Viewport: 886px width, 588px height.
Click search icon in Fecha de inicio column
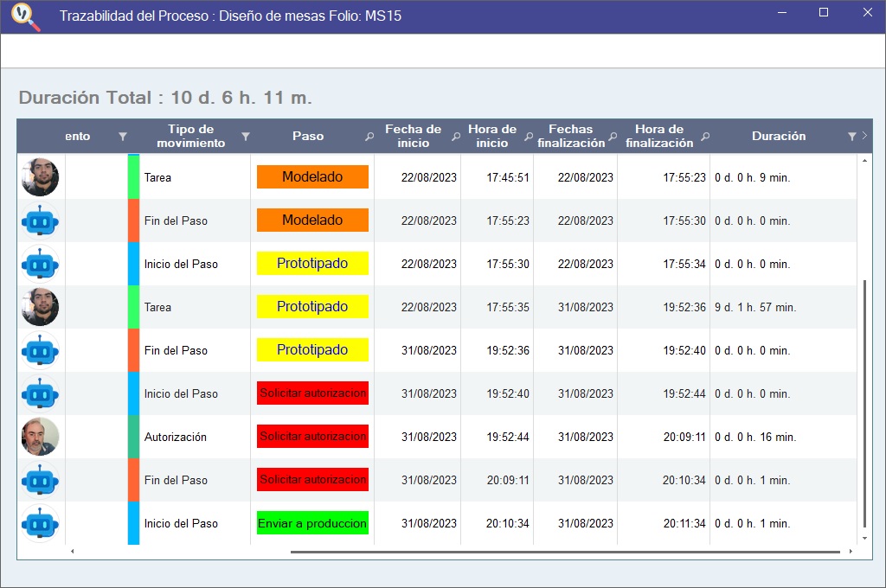[456, 137]
